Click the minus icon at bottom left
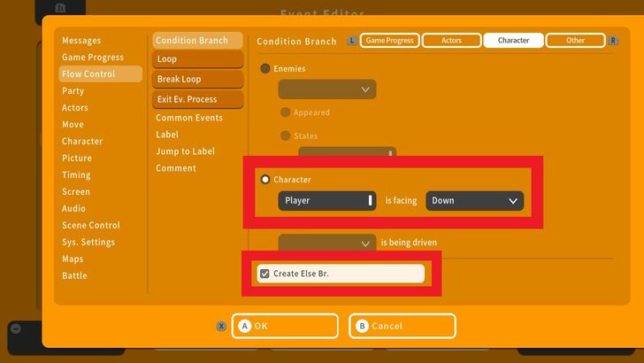 [15, 328]
